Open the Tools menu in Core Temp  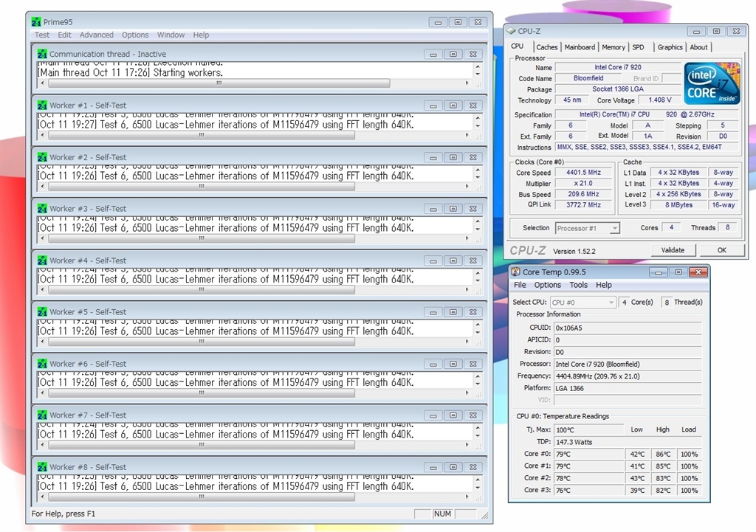tap(579, 285)
